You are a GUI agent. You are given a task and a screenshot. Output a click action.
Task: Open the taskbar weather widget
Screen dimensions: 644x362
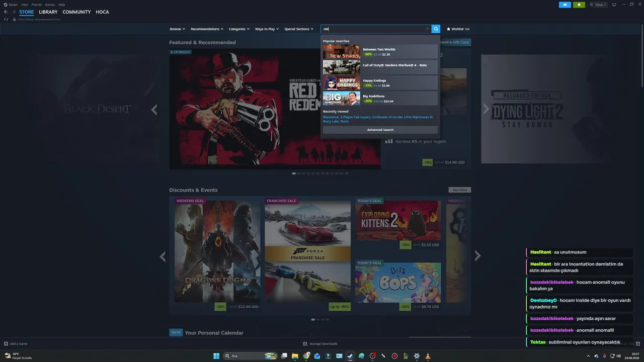(x=18, y=356)
